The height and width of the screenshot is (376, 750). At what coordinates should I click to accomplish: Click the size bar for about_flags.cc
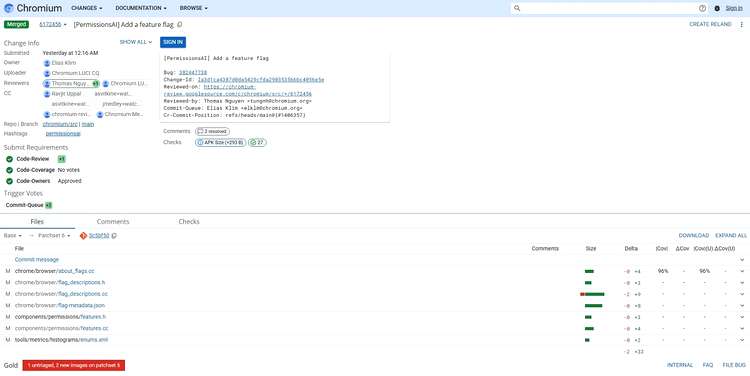(589, 271)
